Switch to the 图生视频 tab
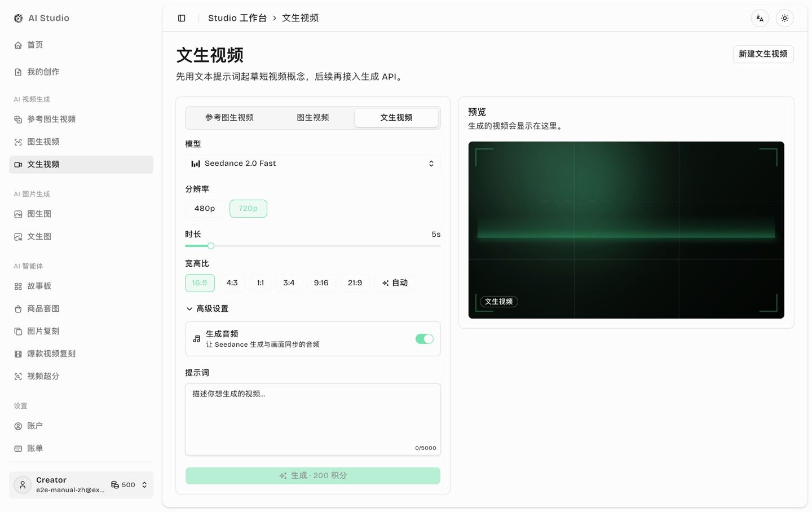The image size is (812, 512). click(313, 118)
